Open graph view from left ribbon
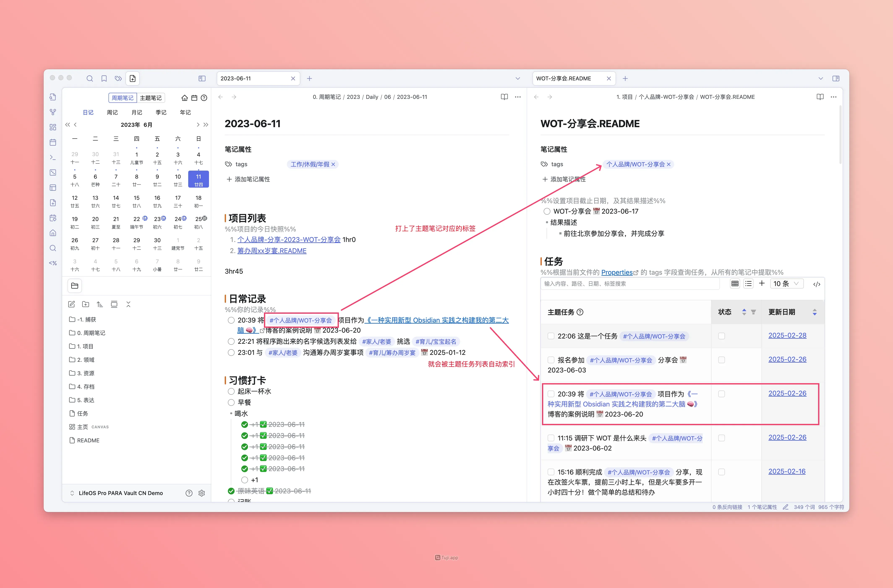 point(53,112)
